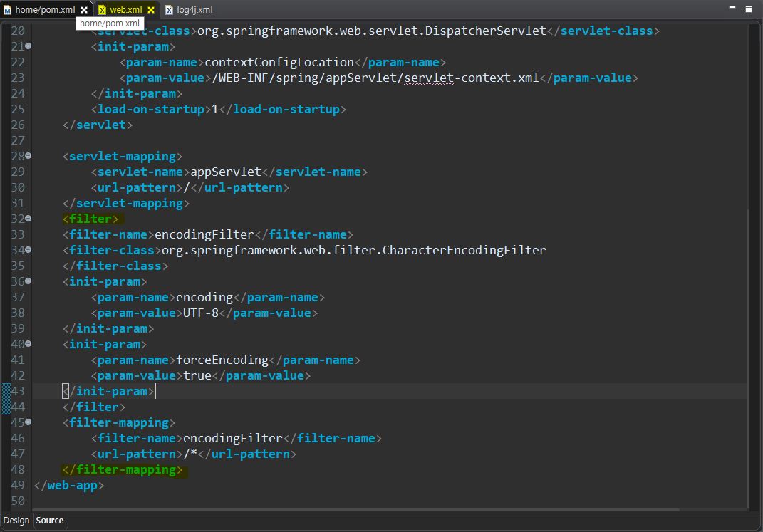The width and height of the screenshot is (763, 532).
Task: Click the highlighted opening filter tag
Action: coord(90,219)
